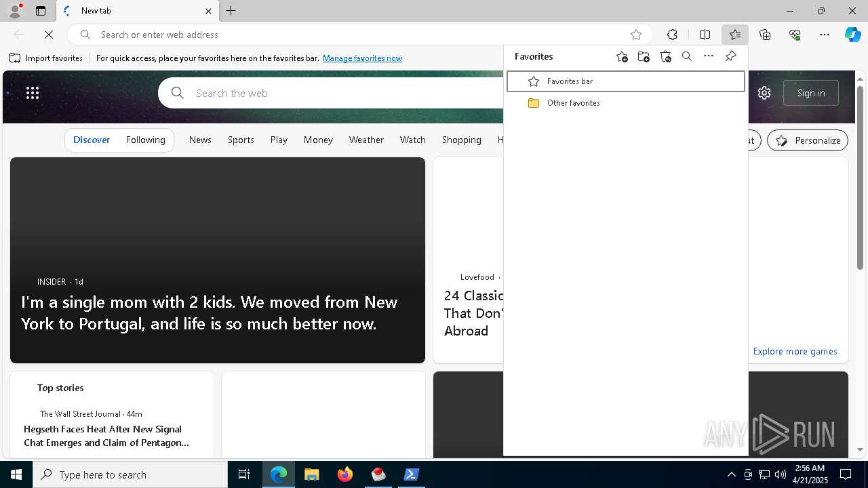Open the Weather category
The height and width of the screenshot is (488, 868).
pyautogui.click(x=366, y=140)
